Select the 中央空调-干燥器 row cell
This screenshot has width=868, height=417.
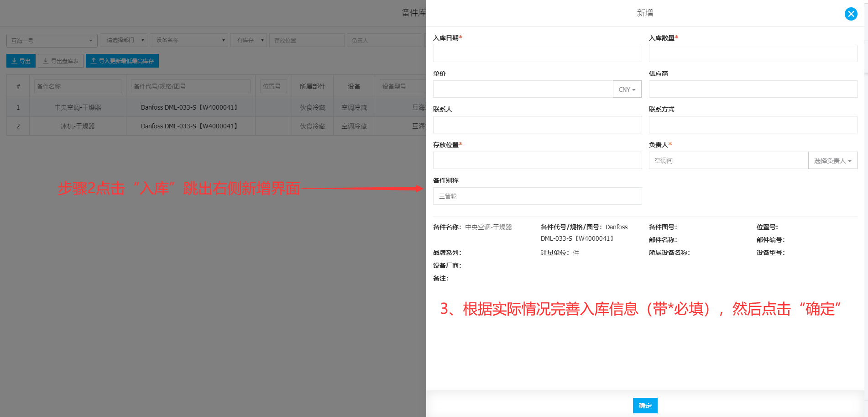point(78,107)
